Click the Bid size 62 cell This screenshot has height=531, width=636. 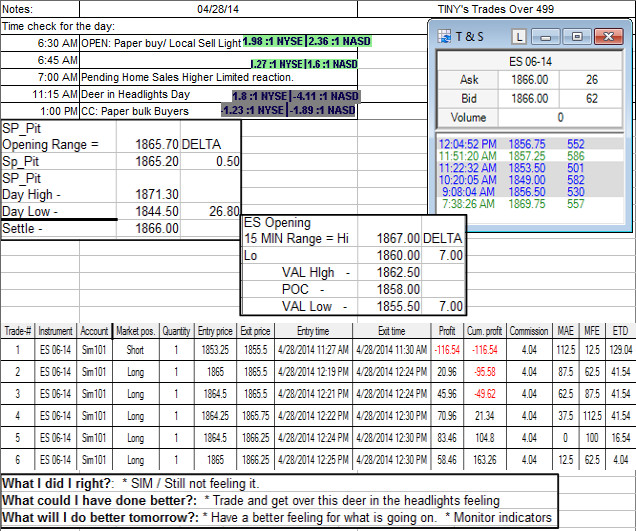[591, 99]
